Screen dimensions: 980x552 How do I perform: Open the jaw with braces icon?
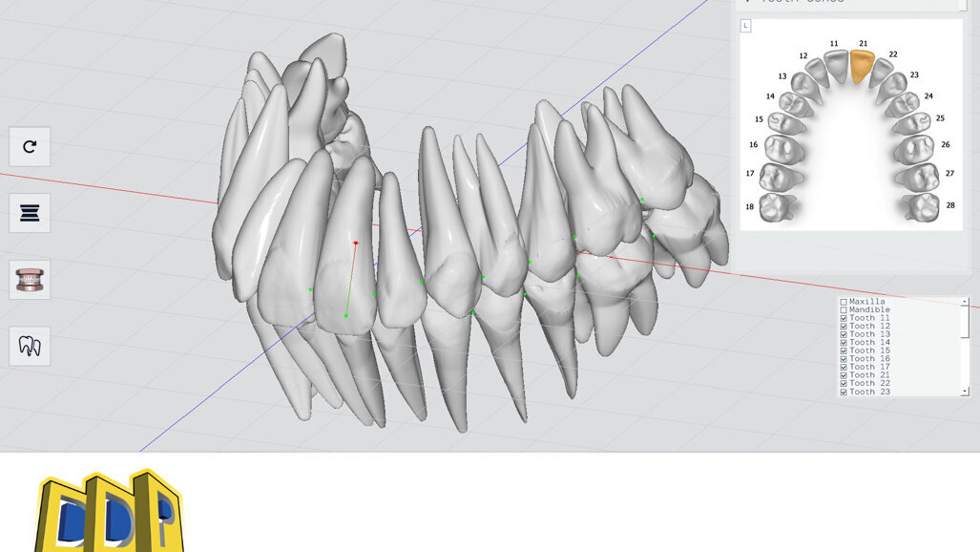(30, 280)
